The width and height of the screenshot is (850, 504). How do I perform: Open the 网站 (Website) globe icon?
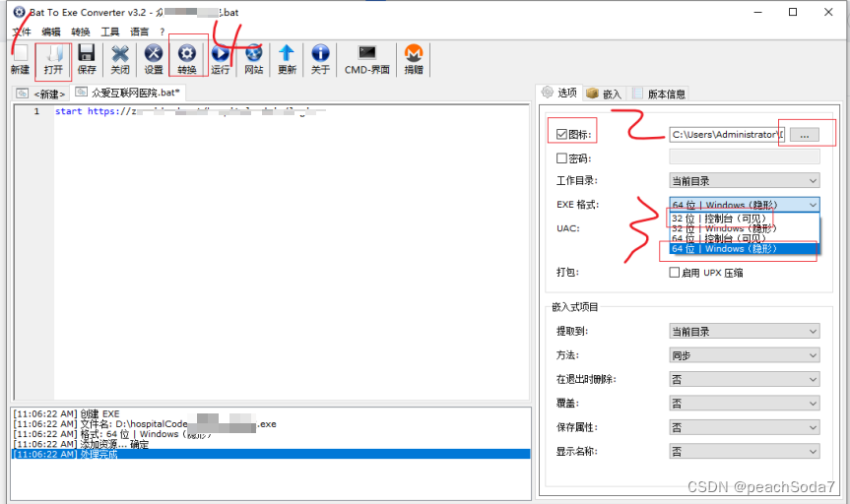(x=254, y=59)
